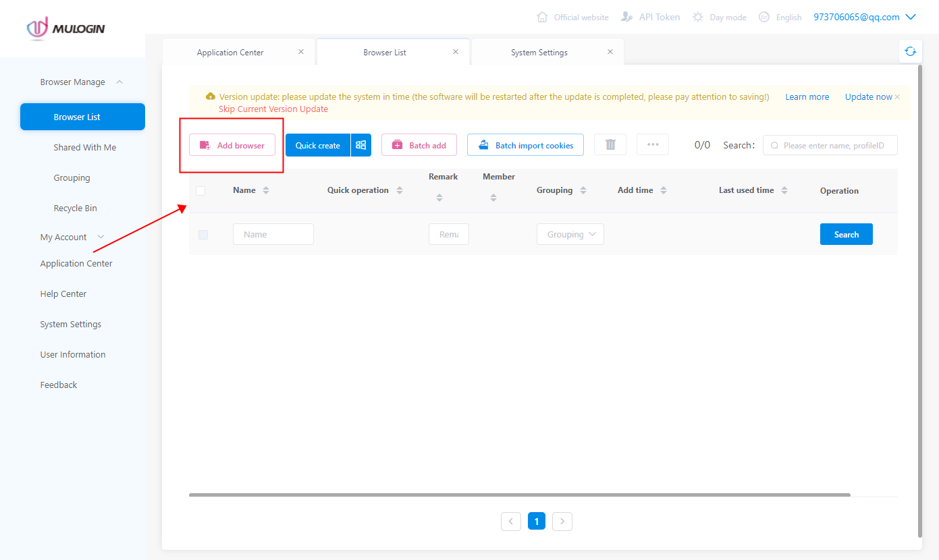Expand My Account in the sidebar
Viewport: 939px width, 560px height.
101,237
